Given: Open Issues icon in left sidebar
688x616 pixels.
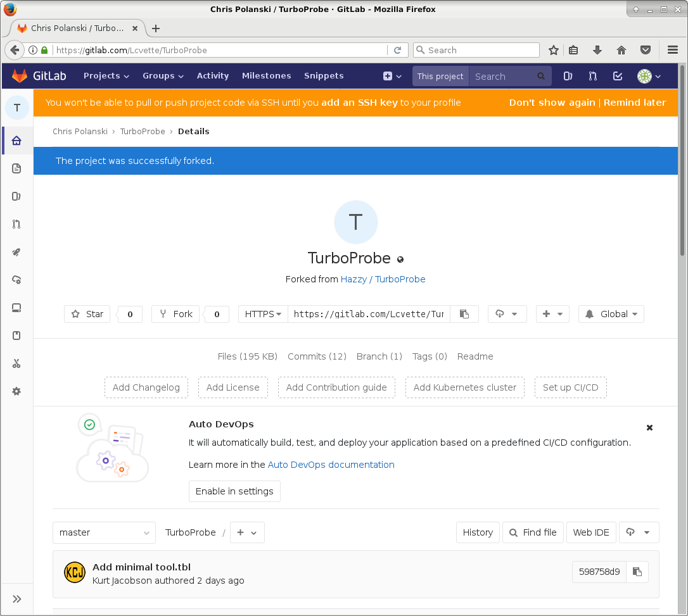Looking at the screenshot, I should pos(16,196).
